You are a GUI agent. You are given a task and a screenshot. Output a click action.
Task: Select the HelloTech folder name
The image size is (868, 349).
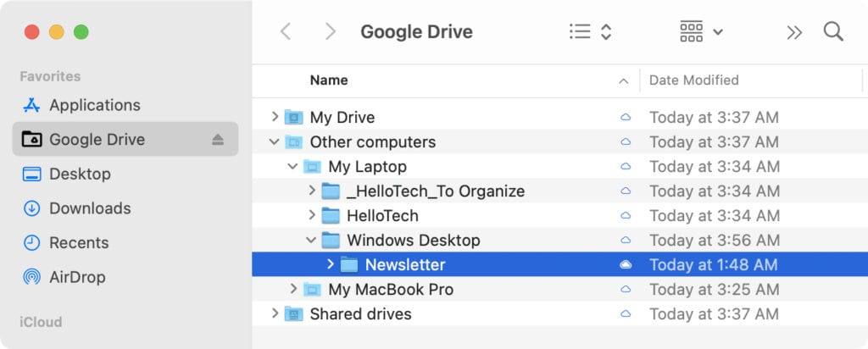click(382, 215)
